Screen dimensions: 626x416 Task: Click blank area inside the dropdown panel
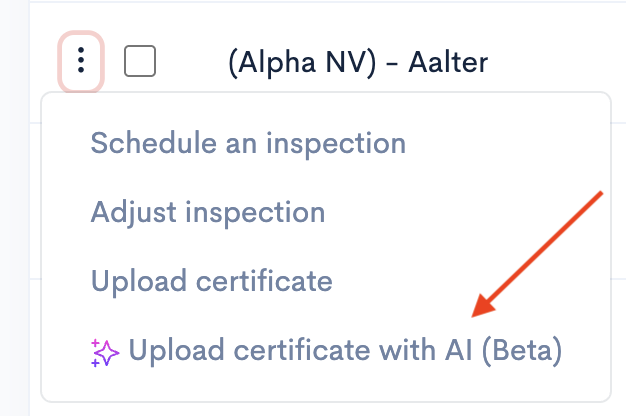[499, 144]
